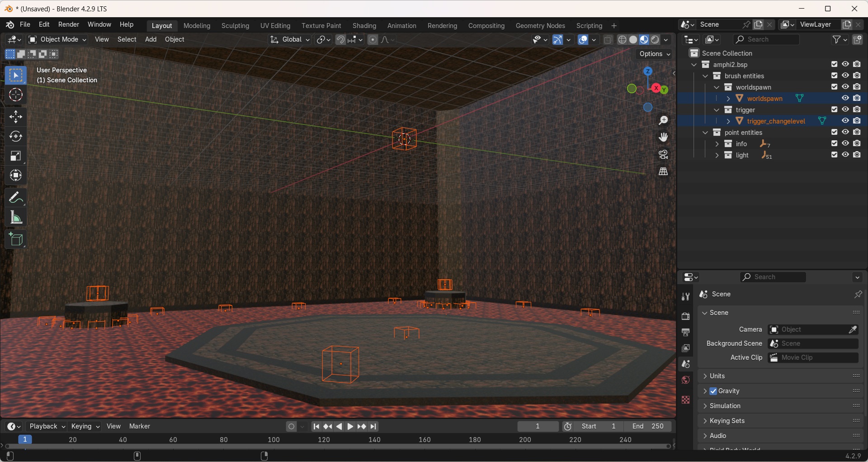Click the new collection icon in Outliner
The width and height of the screenshot is (868, 462).
tap(858, 40)
